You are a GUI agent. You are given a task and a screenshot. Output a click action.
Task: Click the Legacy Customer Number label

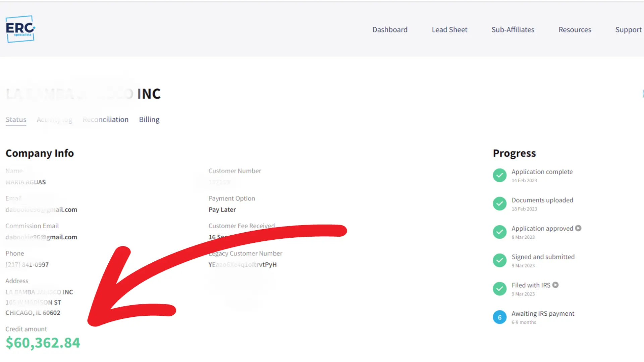coord(246,253)
